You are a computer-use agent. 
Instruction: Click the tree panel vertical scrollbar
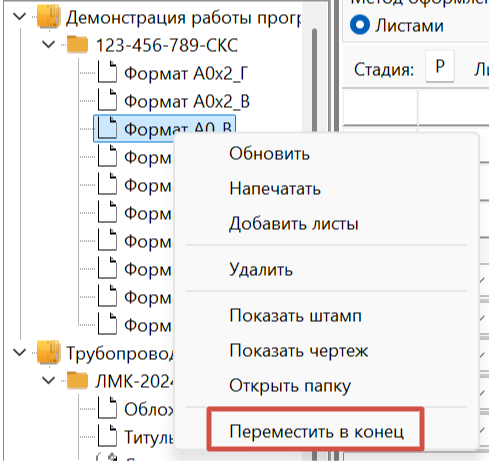[x=314, y=80]
